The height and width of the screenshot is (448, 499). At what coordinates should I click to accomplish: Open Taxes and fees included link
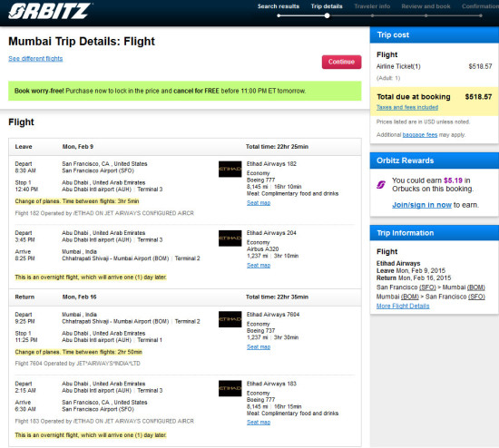pyautogui.click(x=407, y=107)
